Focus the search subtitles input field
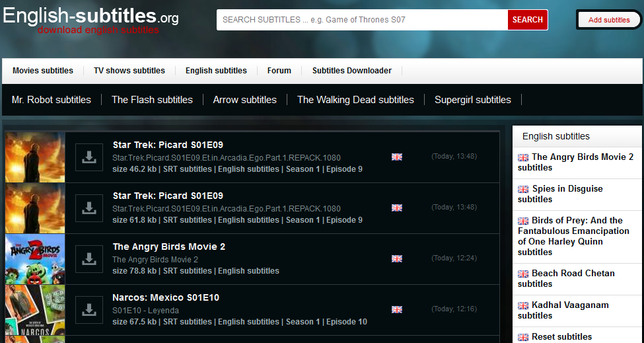This screenshot has height=343, width=644. [362, 20]
